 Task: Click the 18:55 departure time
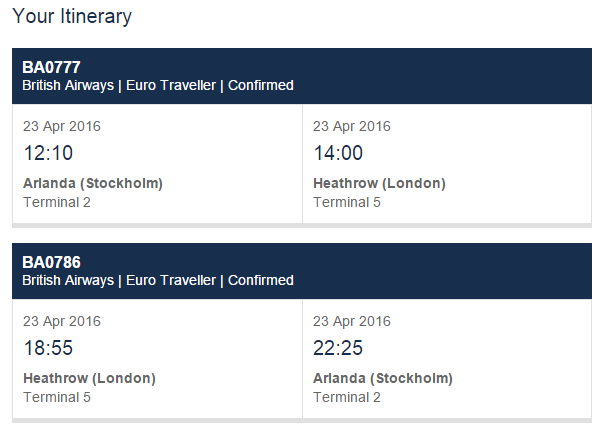[x=48, y=348]
